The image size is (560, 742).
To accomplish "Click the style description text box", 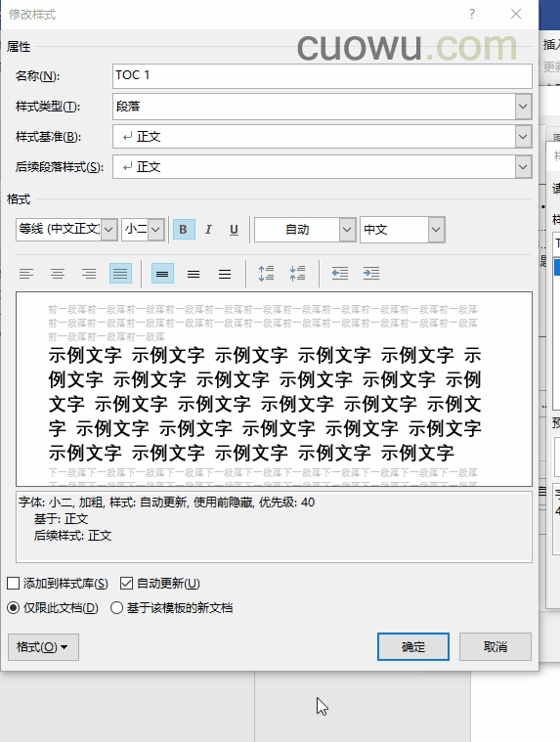I will tap(274, 527).
